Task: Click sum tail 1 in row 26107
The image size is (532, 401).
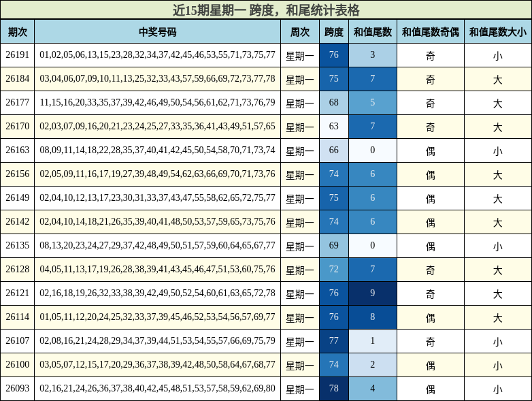Action: [373, 340]
